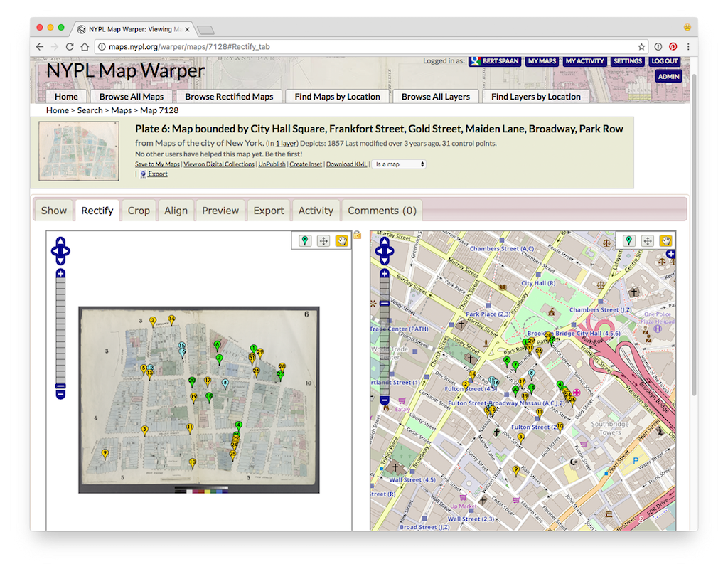Click Maps in the breadcrumb
The image size is (728, 574).
pos(121,110)
